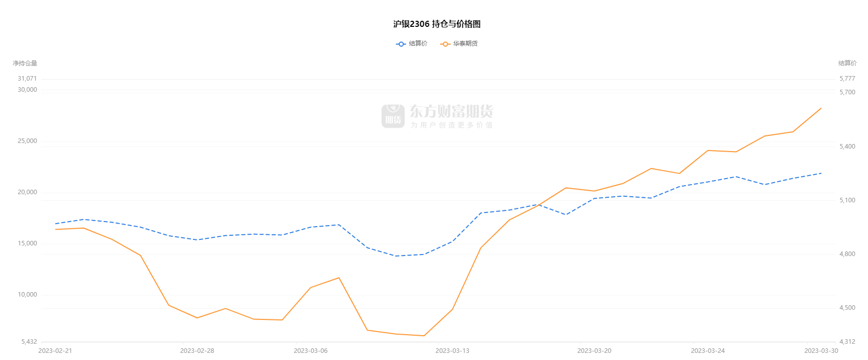Screen dimensions: 868x360
Task: Click the 东方财富期货 watermark logo icon
Action: 393,116
